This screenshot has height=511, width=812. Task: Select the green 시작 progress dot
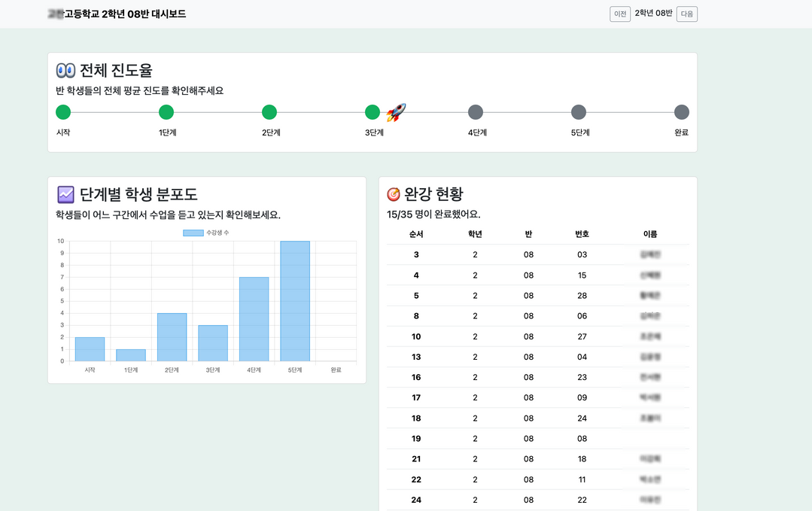click(63, 112)
